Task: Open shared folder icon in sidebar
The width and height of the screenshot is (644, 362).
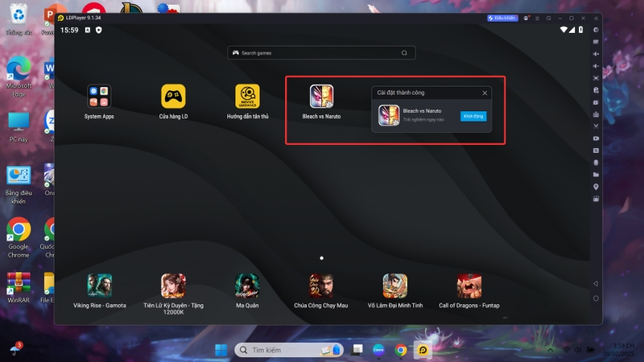Action: click(596, 175)
